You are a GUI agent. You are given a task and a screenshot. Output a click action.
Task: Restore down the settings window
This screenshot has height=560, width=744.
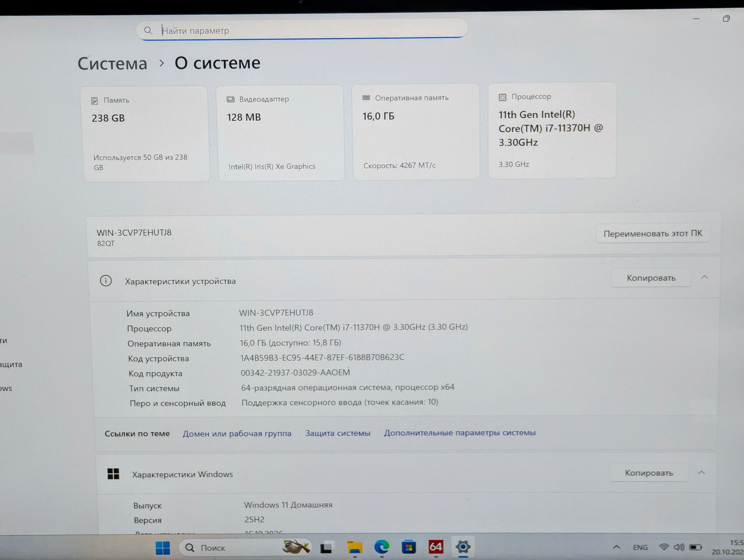pyautogui.click(x=727, y=19)
